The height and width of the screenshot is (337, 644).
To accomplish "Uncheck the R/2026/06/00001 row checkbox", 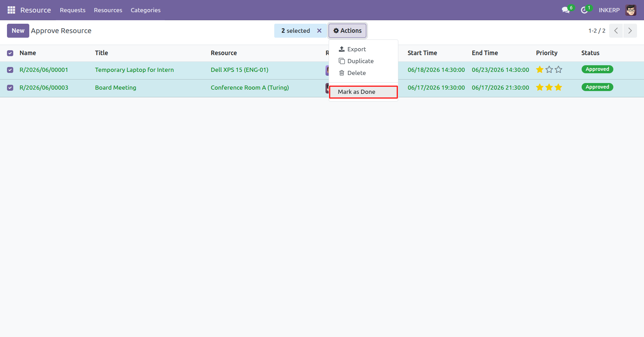I will pyautogui.click(x=10, y=70).
